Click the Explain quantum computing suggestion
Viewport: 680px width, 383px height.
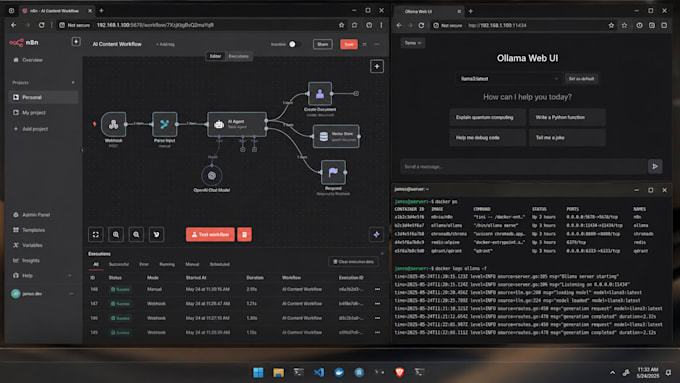(x=487, y=118)
